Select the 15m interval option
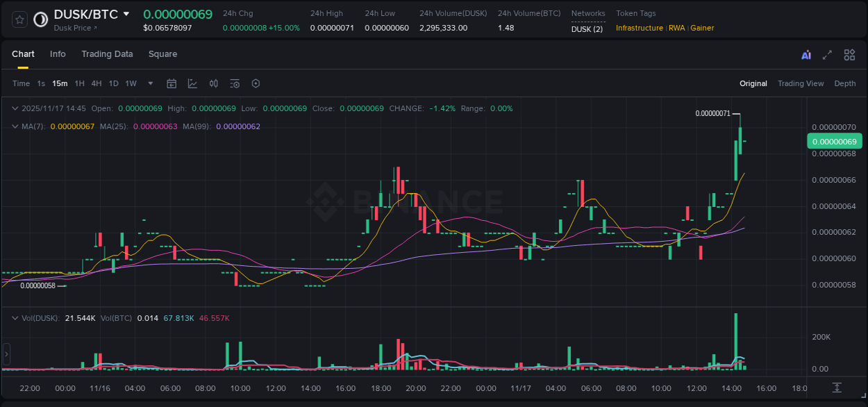 [x=60, y=83]
